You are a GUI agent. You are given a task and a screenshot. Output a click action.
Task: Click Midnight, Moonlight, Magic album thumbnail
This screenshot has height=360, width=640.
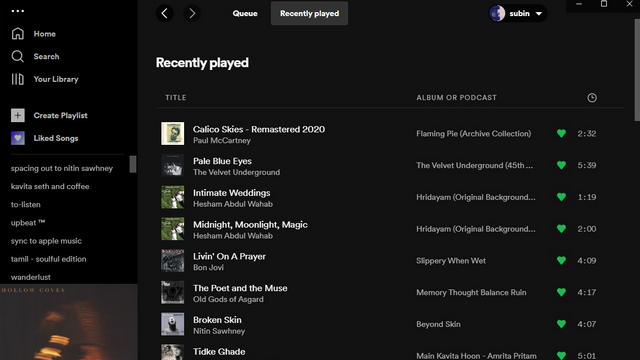pyautogui.click(x=173, y=229)
